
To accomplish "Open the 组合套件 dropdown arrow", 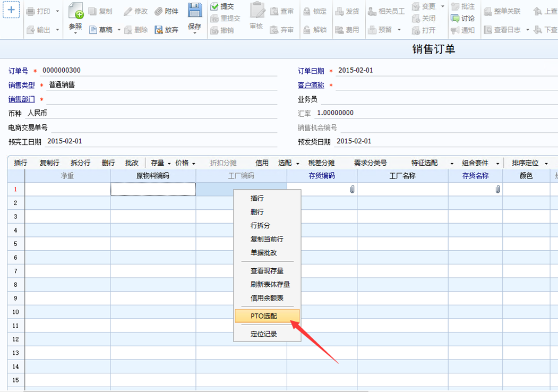I will coord(497,164).
